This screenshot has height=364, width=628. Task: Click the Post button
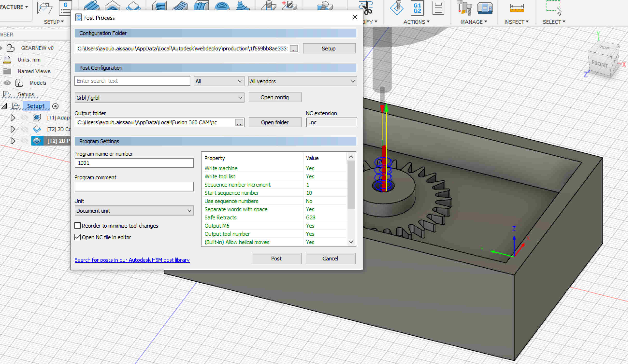[x=276, y=259]
